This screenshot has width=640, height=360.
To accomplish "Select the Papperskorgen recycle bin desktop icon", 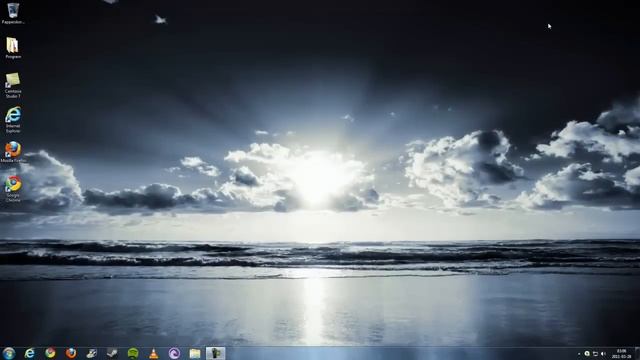I will tap(13, 13).
